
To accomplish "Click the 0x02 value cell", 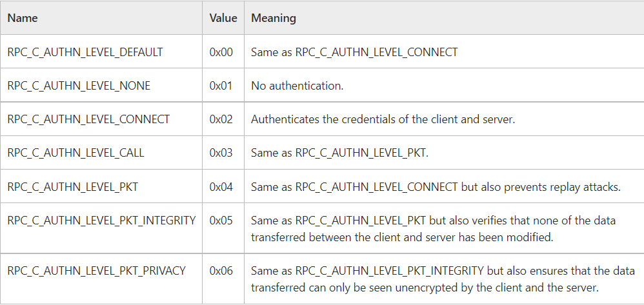I will pyautogui.click(x=223, y=119).
